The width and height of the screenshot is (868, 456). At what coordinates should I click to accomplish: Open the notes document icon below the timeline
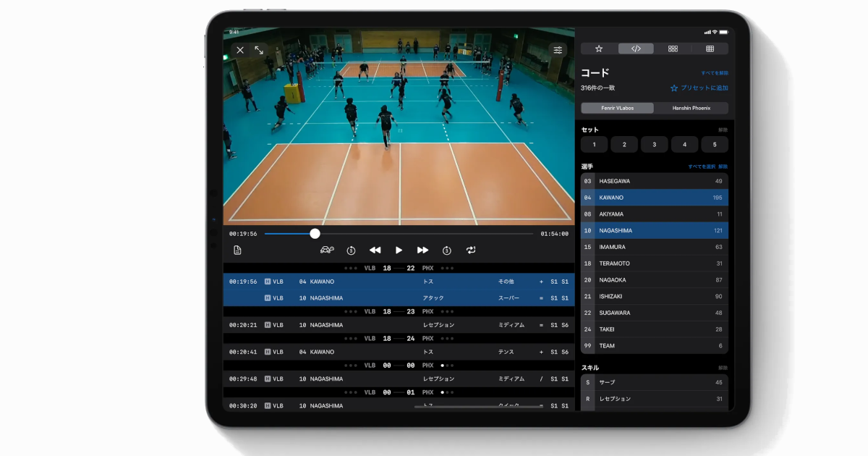[x=237, y=250]
